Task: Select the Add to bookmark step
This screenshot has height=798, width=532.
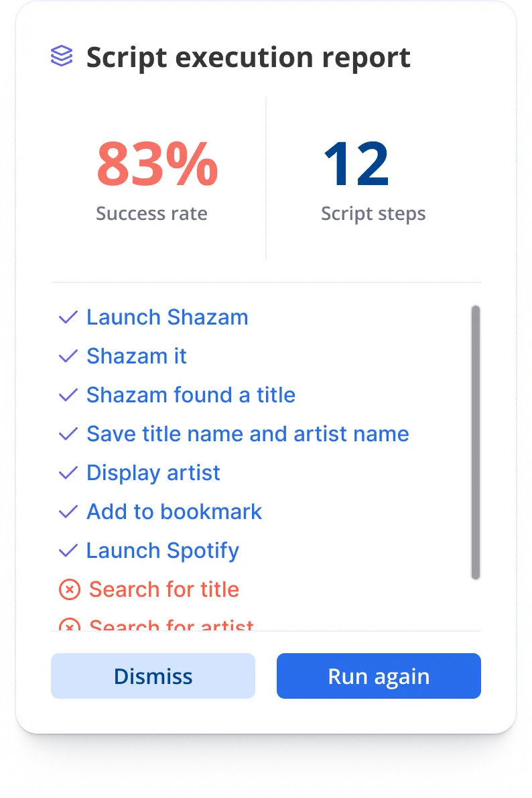Action: click(174, 512)
